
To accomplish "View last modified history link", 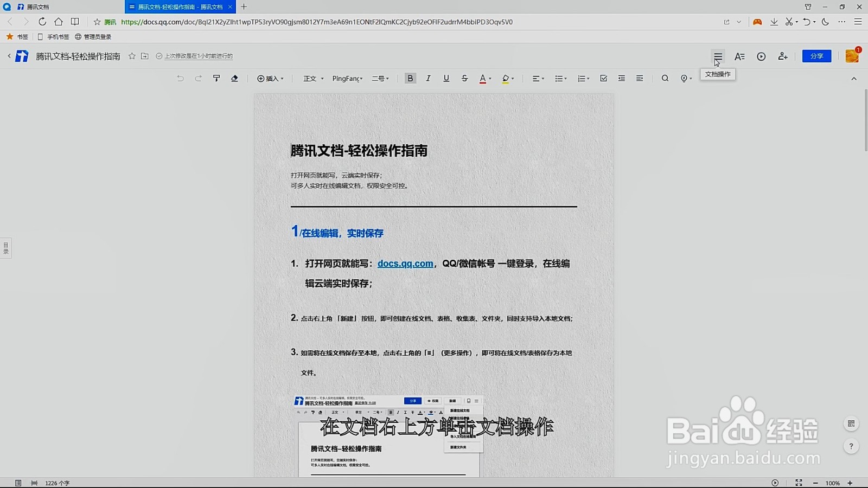I will (199, 56).
